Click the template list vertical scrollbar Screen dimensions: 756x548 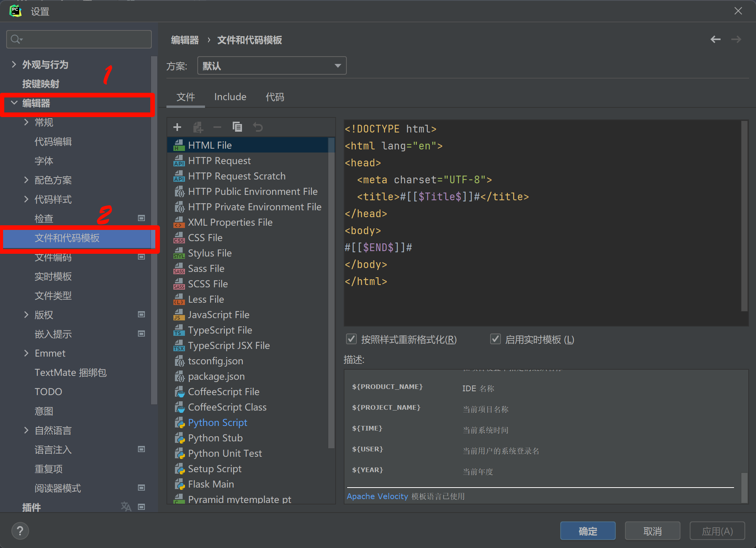[331, 293]
